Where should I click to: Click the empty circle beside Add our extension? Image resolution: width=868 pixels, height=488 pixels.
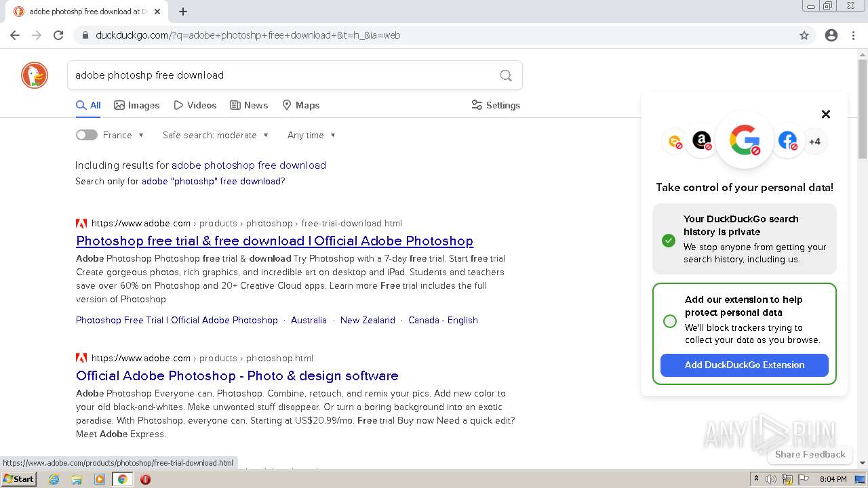670,321
